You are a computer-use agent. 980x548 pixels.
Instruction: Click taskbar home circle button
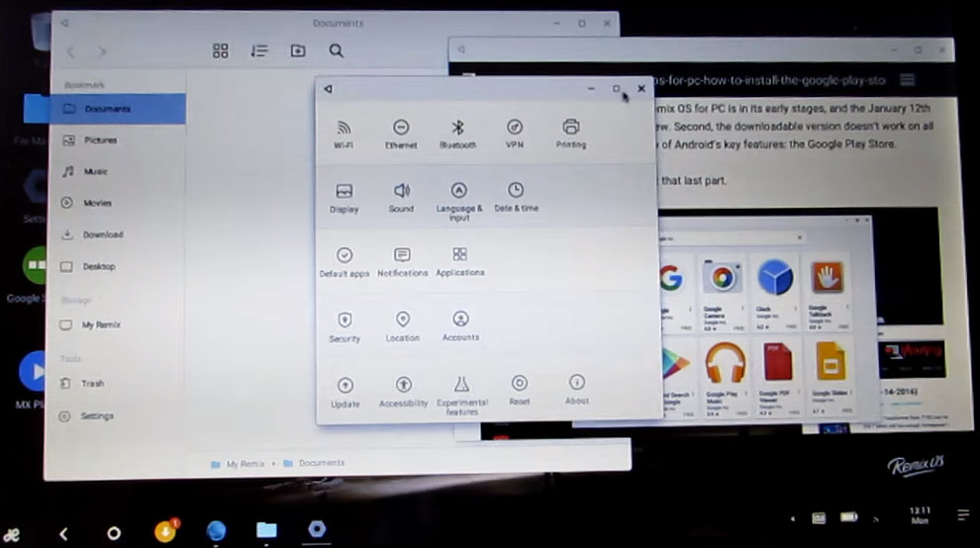[x=113, y=533]
